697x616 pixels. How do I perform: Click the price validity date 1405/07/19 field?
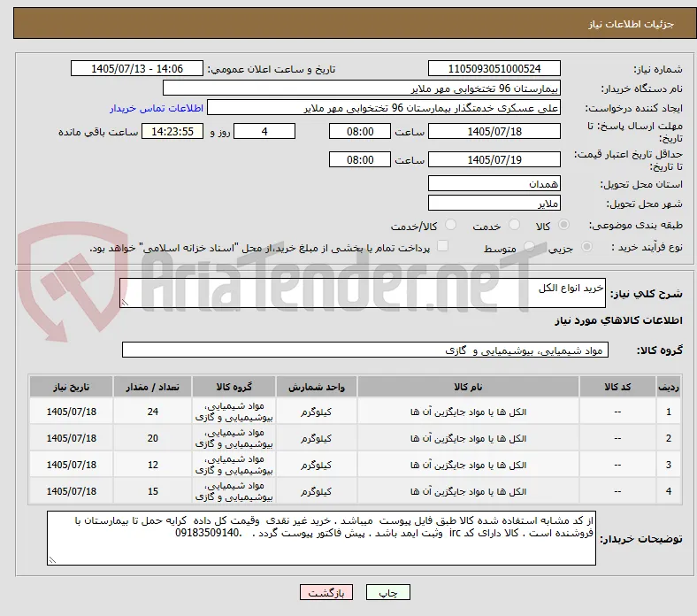tap(494, 159)
